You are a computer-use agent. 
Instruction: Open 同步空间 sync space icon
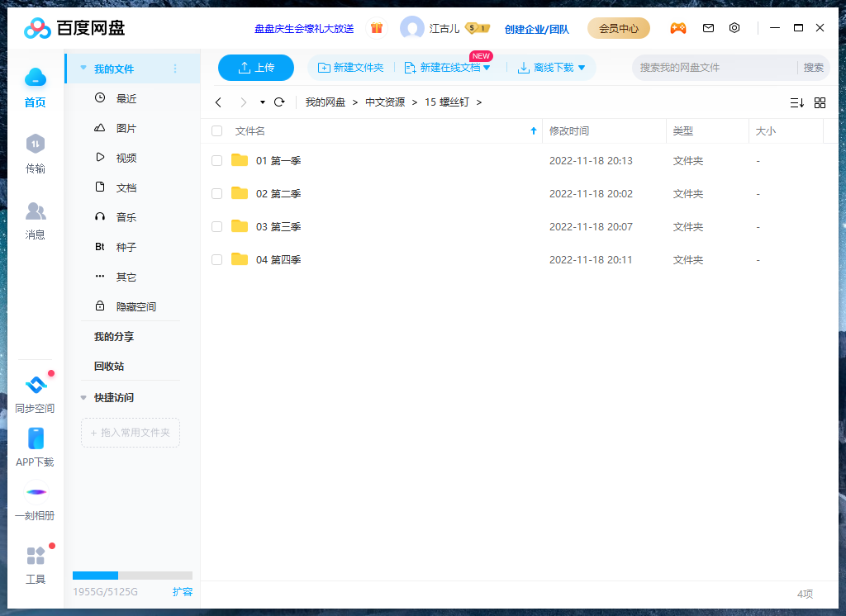pyautogui.click(x=35, y=386)
